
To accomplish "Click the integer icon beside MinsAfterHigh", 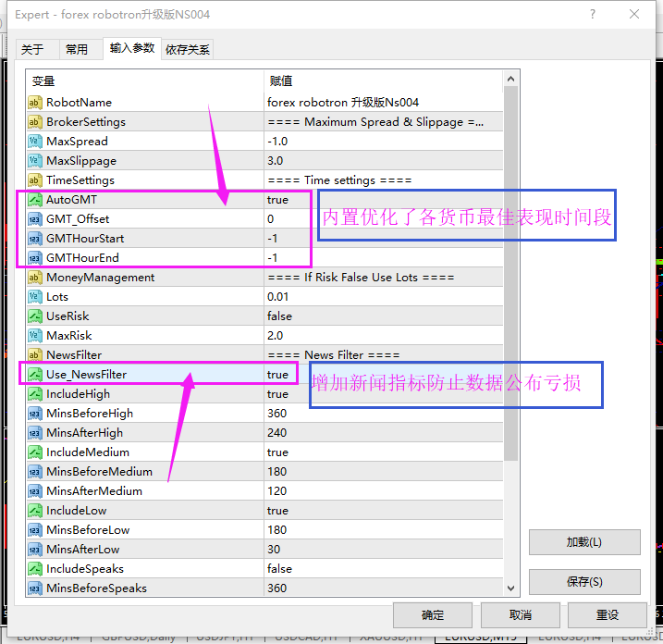I will click(34, 433).
